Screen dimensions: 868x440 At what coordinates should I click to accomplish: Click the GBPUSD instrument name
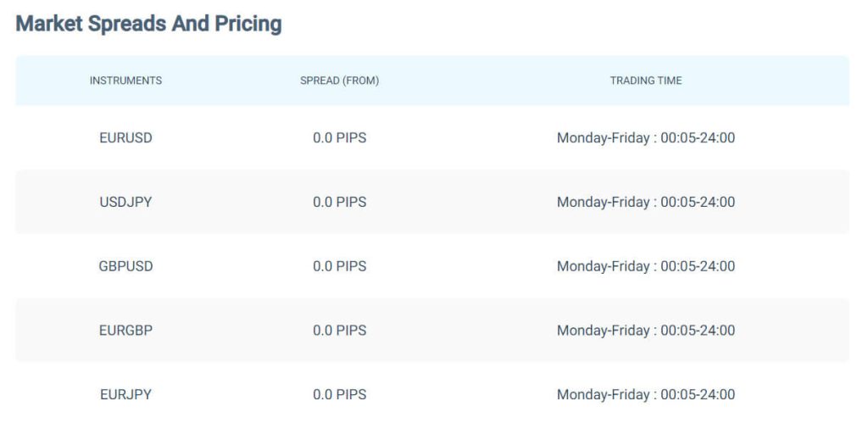pyautogui.click(x=125, y=266)
